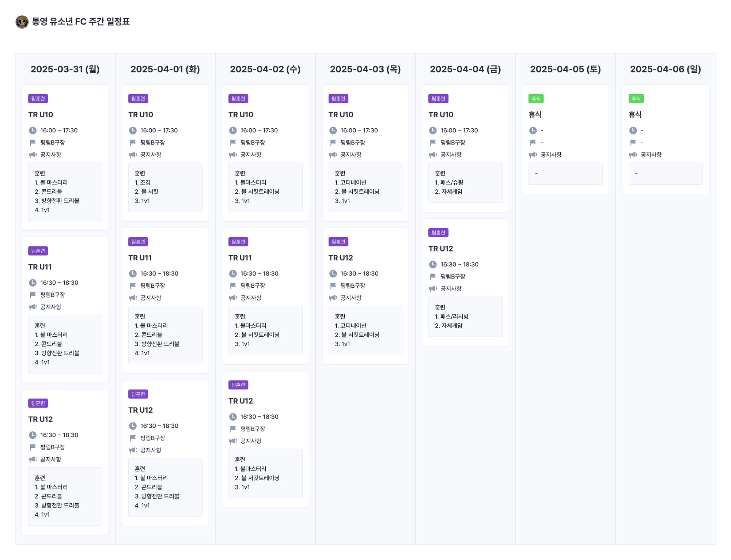731x560 pixels.
Task: Click the 통영 유소년 FC 주간 일정표 title
Action: pos(81,22)
